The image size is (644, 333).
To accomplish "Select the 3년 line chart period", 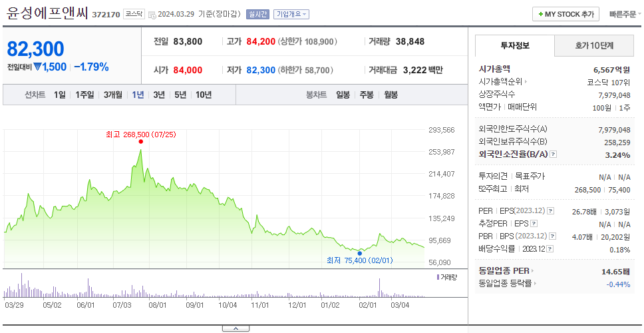I will pyautogui.click(x=159, y=95).
